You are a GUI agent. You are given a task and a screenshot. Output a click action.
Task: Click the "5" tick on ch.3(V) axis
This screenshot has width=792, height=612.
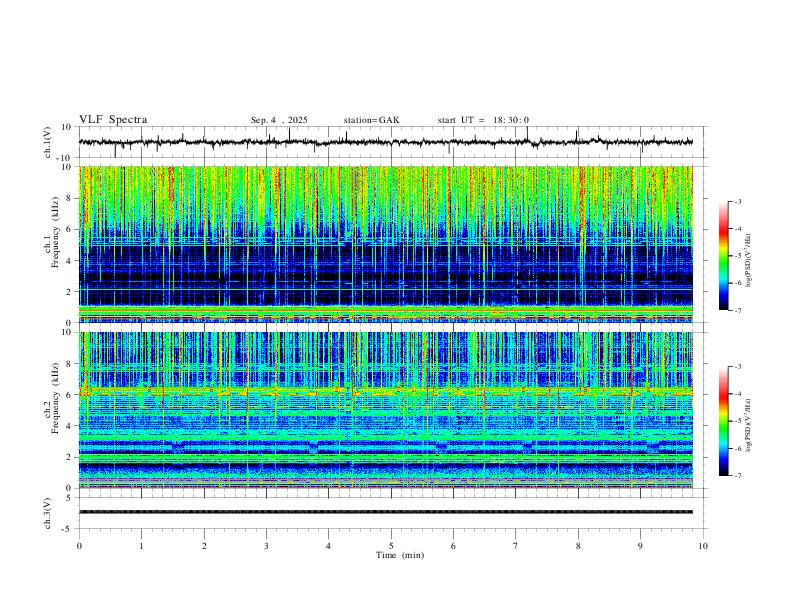[x=69, y=497]
